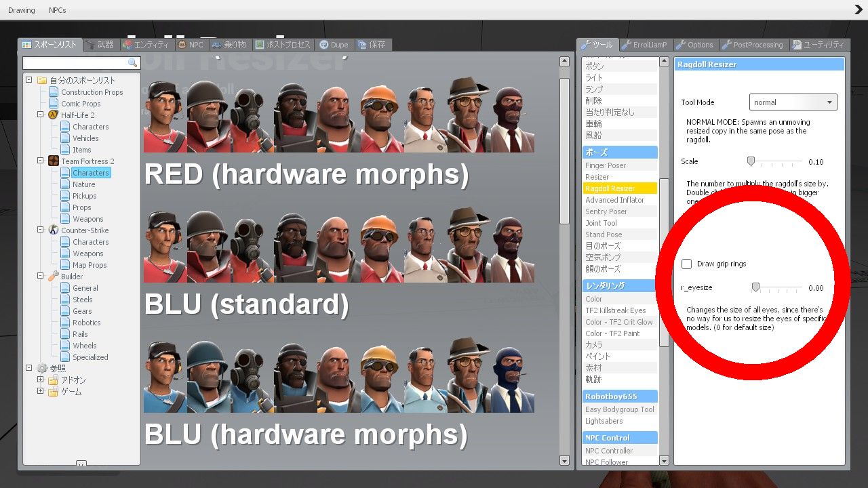Image resolution: width=868 pixels, height=488 pixels.
Task: Open the NPCs menu
Action: click(58, 10)
